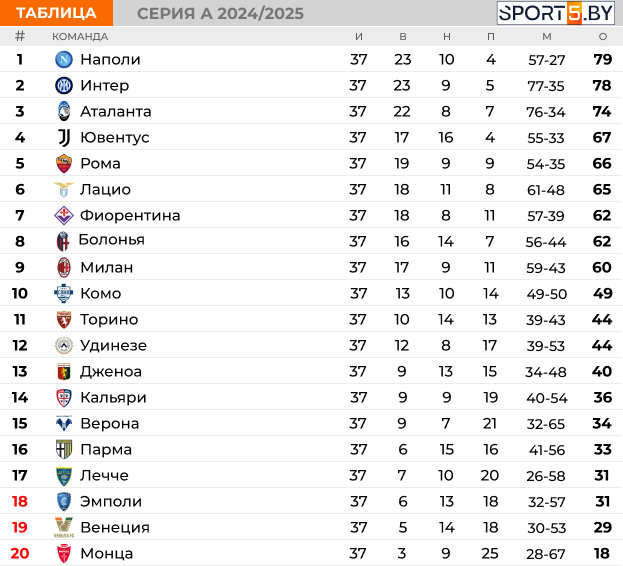Screen dimensions: 623x566
Task: Select the Lazio eagle emblem
Action: pyautogui.click(x=64, y=189)
